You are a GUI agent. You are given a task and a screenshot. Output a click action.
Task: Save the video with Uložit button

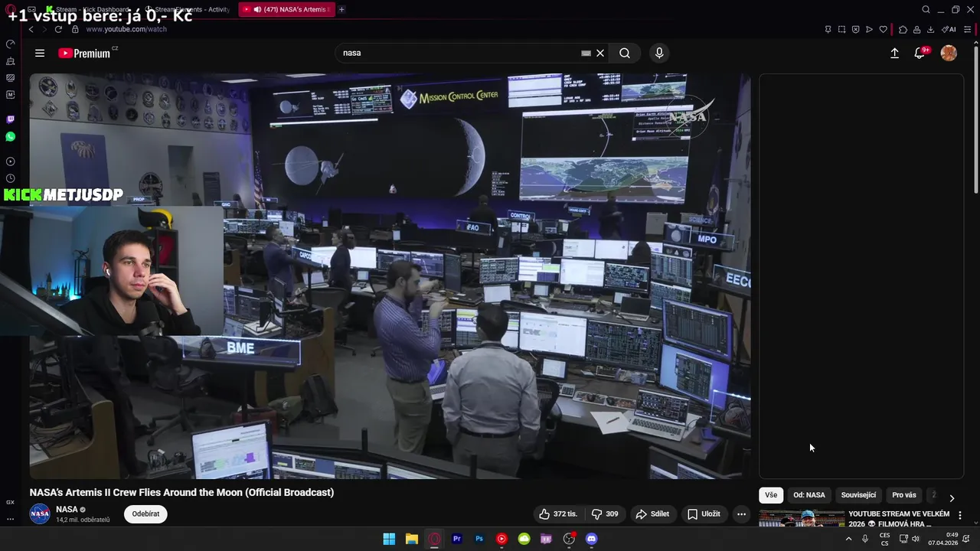tap(704, 514)
